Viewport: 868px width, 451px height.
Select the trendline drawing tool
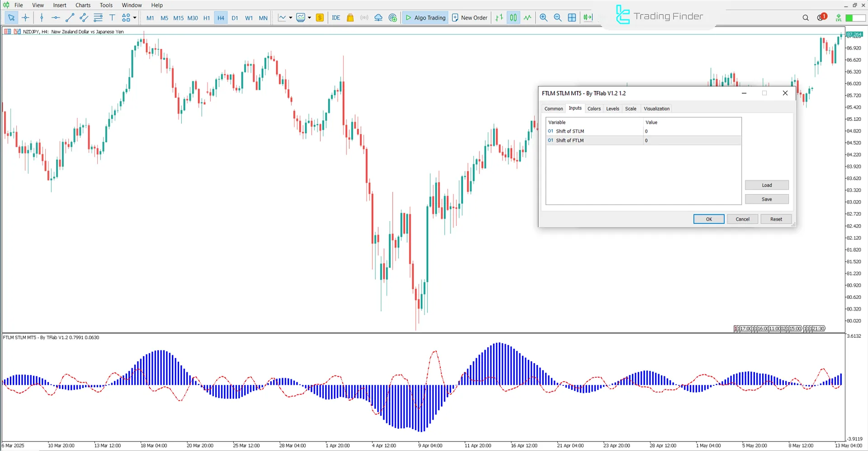[70, 18]
